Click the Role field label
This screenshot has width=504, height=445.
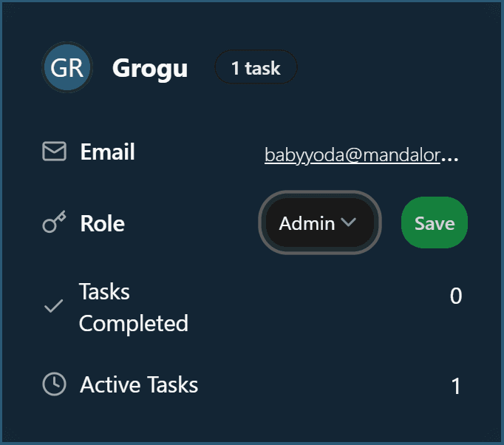coord(102,223)
